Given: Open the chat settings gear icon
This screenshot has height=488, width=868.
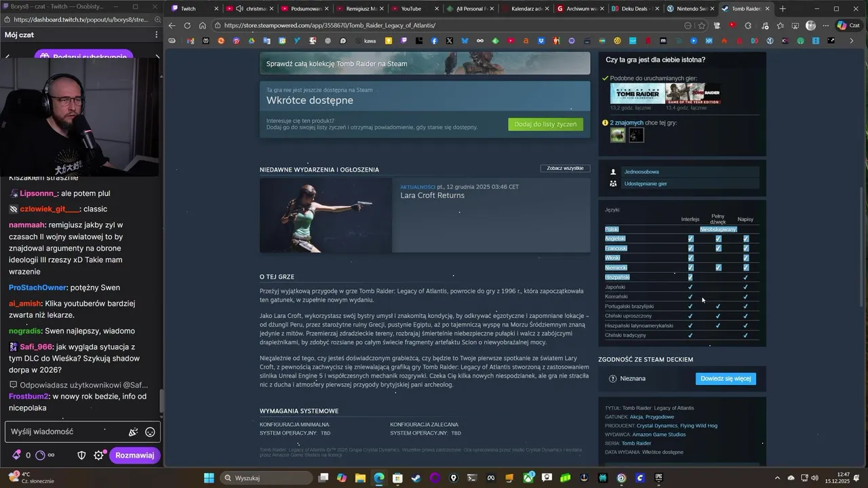Looking at the screenshot, I should click(98, 455).
